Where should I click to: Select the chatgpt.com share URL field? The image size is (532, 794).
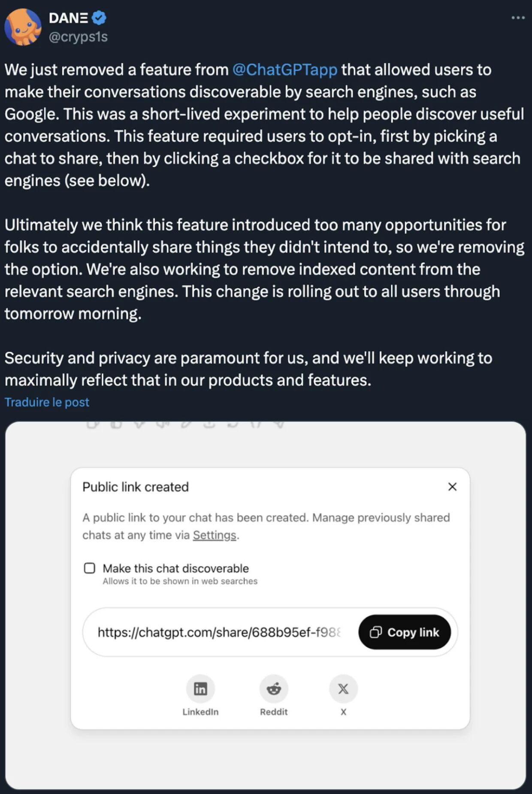219,632
